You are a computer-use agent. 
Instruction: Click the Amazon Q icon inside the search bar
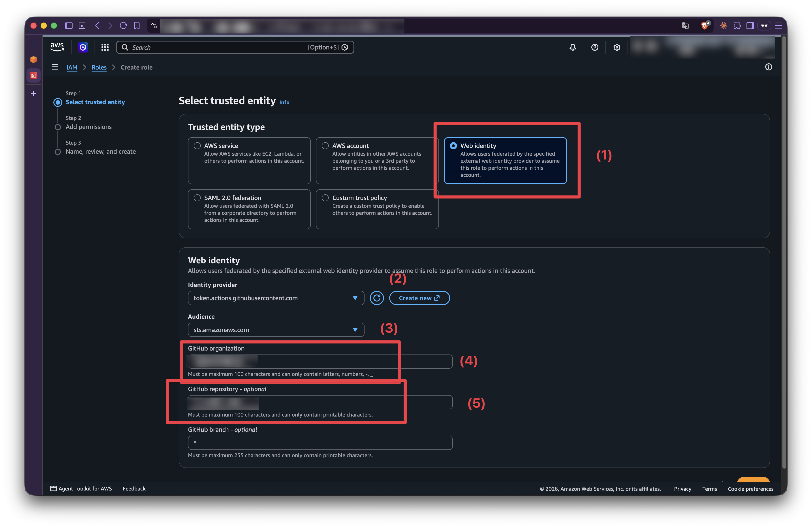pos(345,47)
